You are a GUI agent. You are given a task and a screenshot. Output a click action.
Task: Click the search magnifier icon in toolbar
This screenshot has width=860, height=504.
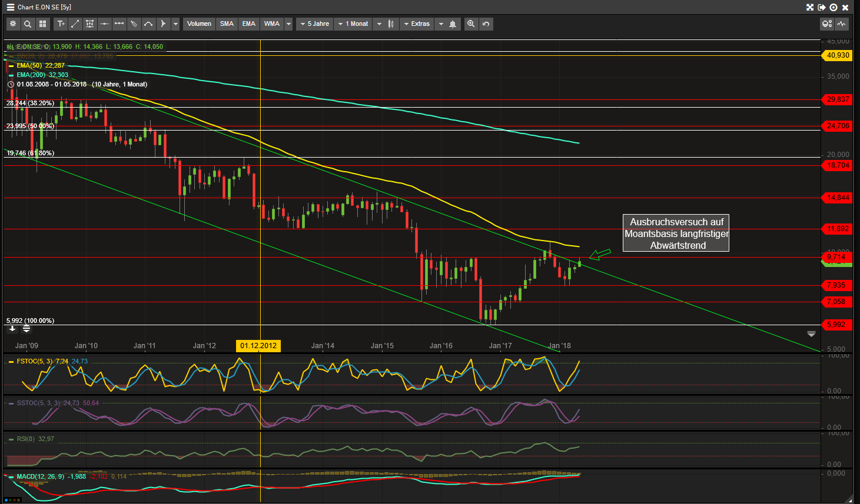(x=28, y=24)
